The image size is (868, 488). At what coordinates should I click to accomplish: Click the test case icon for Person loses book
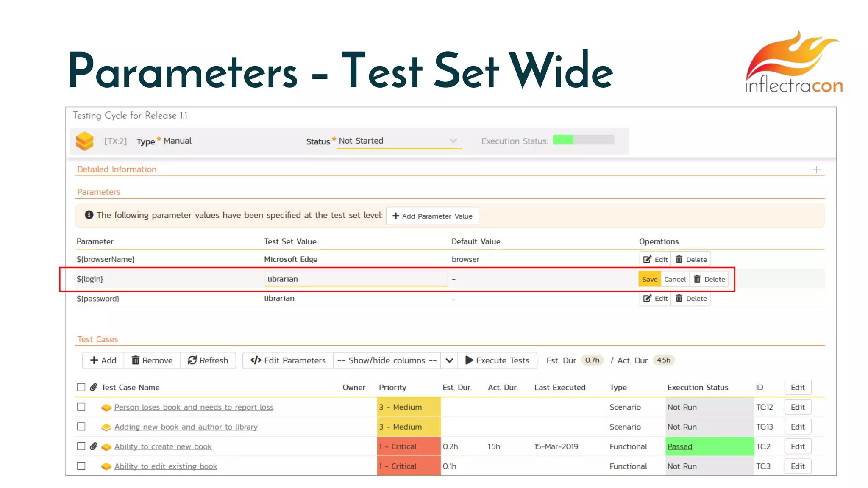(x=106, y=408)
